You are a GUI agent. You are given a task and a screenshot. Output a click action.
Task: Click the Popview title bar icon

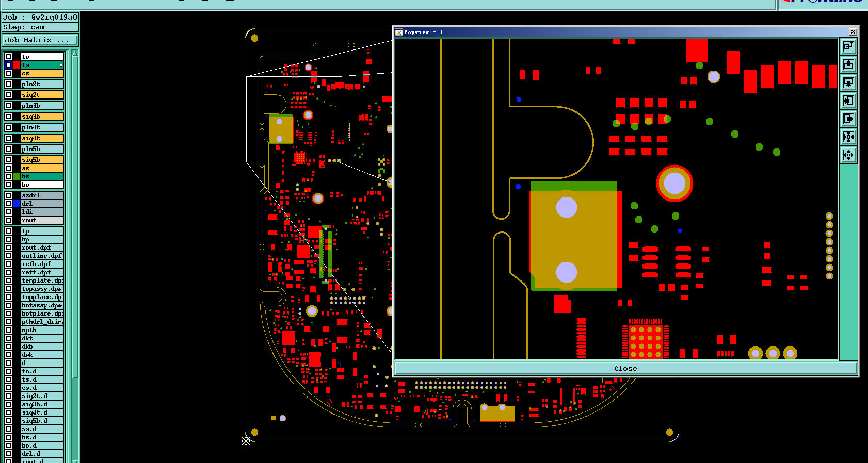398,32
